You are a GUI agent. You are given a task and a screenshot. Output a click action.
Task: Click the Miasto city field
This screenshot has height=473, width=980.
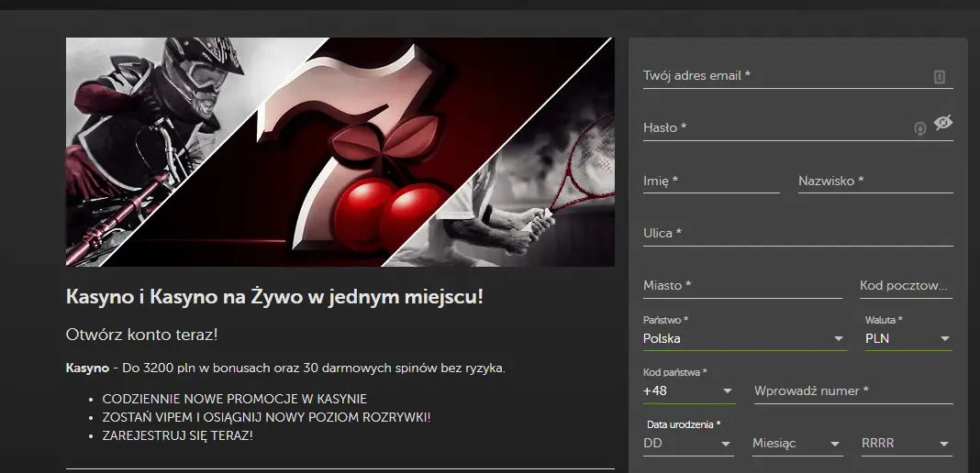click(742, 286)
